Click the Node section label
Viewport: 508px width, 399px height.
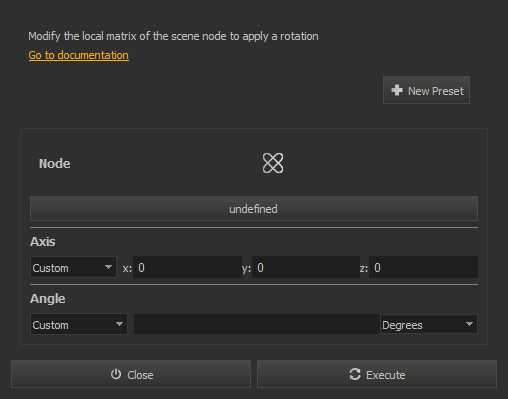pos(55,164)
